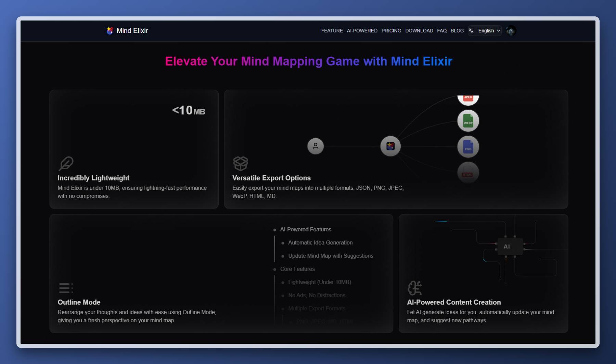Viewport: 616px width, 364px height.
Task: Open the FAQ nav item
Action: coord(442,31)
